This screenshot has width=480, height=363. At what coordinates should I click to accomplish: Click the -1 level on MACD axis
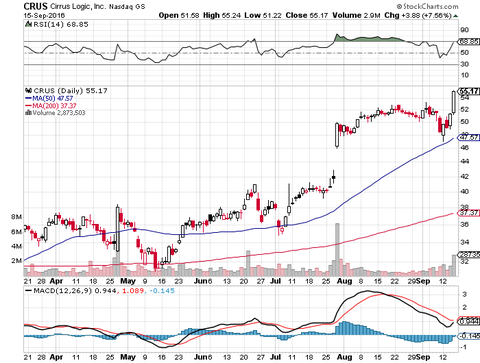pyautogui.click(x=463, y=347)
